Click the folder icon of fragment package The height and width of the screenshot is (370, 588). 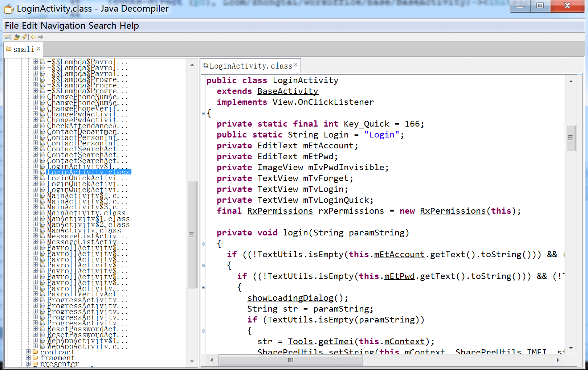tap(35, 358)
